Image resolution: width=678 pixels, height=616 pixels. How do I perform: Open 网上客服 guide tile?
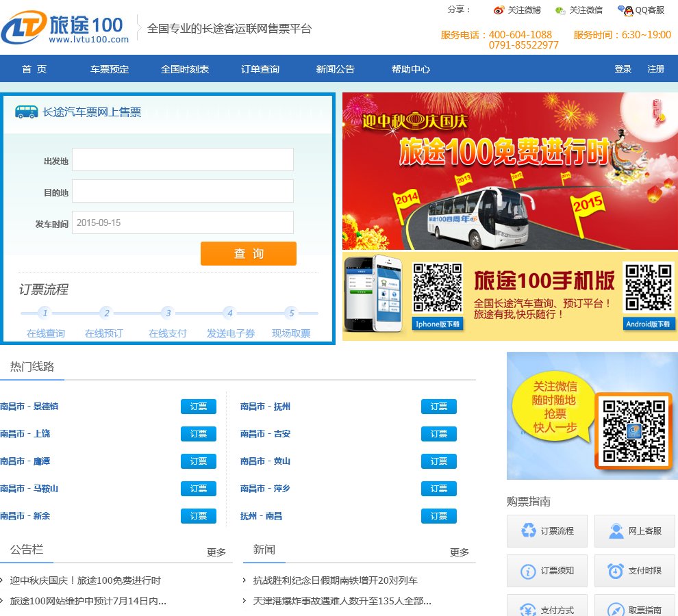coord(635,531)
